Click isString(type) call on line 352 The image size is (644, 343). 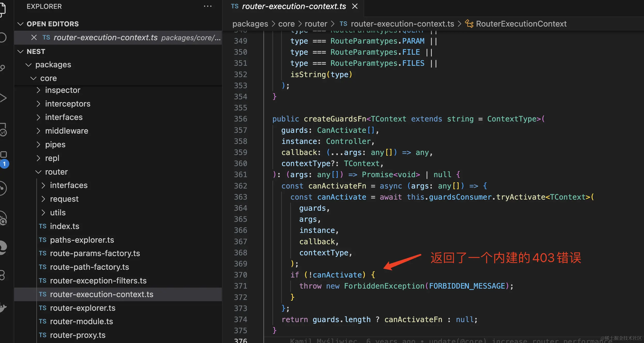click(321, 75)
